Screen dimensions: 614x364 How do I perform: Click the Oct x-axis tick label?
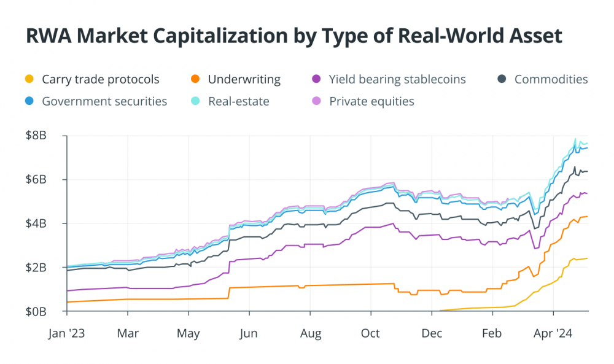tap(370, 333)
